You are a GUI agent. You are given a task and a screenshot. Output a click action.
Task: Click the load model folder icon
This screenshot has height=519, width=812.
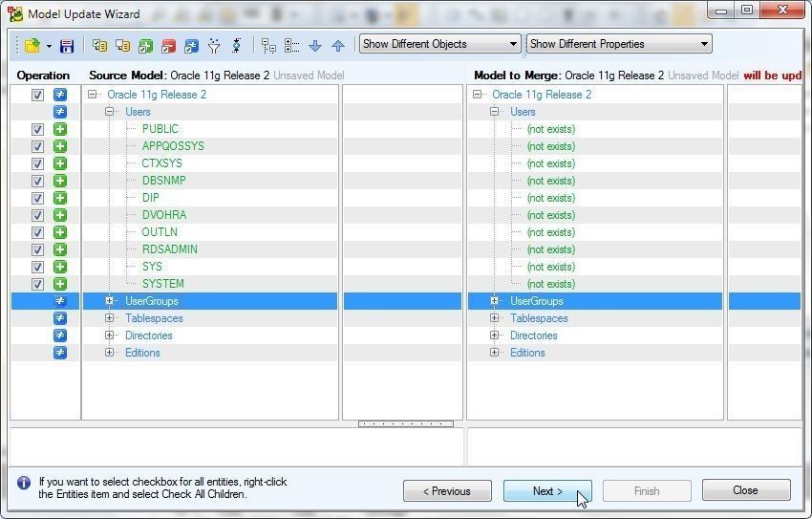point(32,46)
